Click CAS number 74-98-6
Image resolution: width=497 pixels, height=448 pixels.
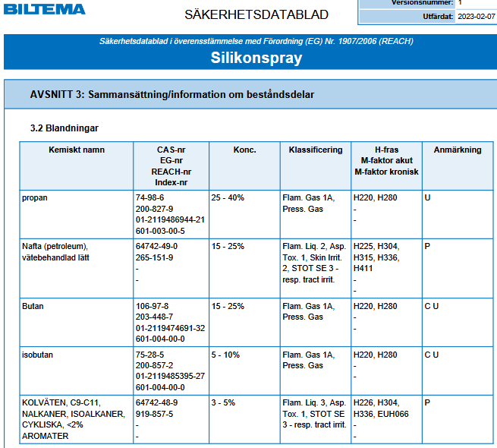[150, 197]
